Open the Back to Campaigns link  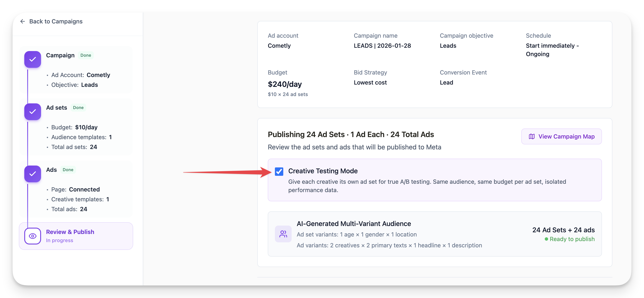point(56,22)
